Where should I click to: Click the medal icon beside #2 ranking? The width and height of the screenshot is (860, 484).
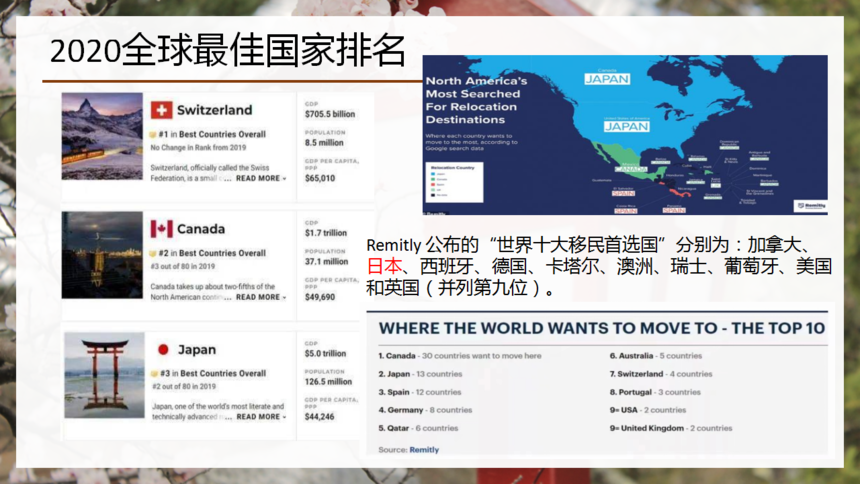tap(153, 254)
